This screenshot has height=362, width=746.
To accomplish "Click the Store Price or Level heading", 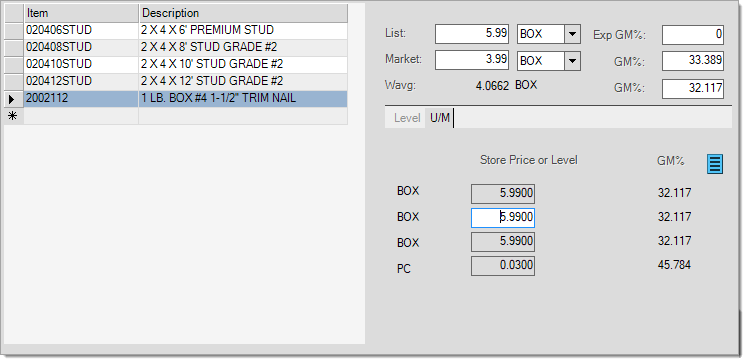I will point(529,160).
